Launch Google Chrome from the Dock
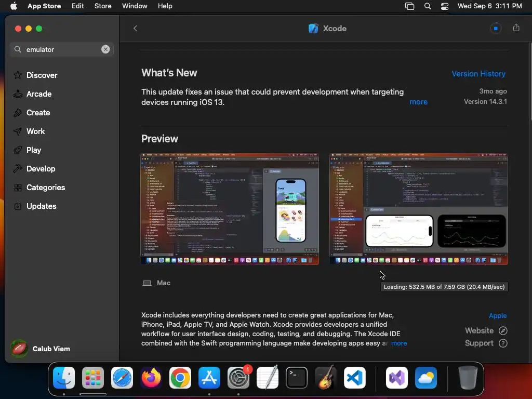532x399 pixels. (x=180, y=378)
